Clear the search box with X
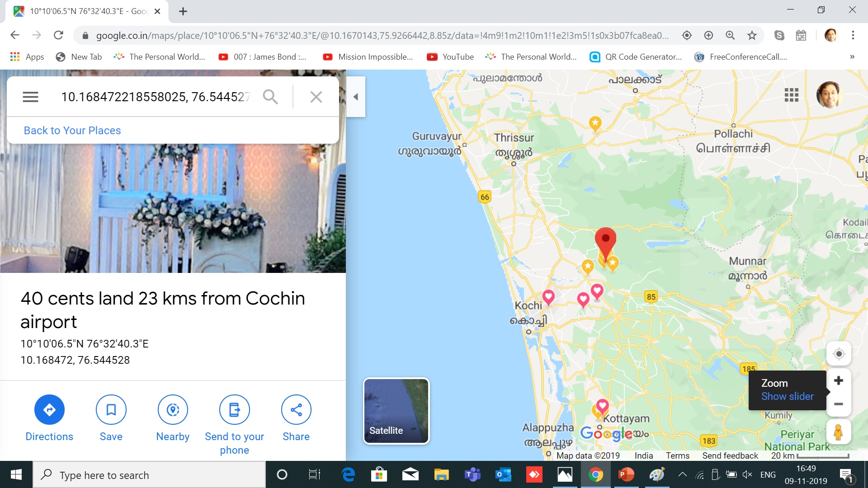The height and width of the screenshot is (488, 868). coord(316,97)
